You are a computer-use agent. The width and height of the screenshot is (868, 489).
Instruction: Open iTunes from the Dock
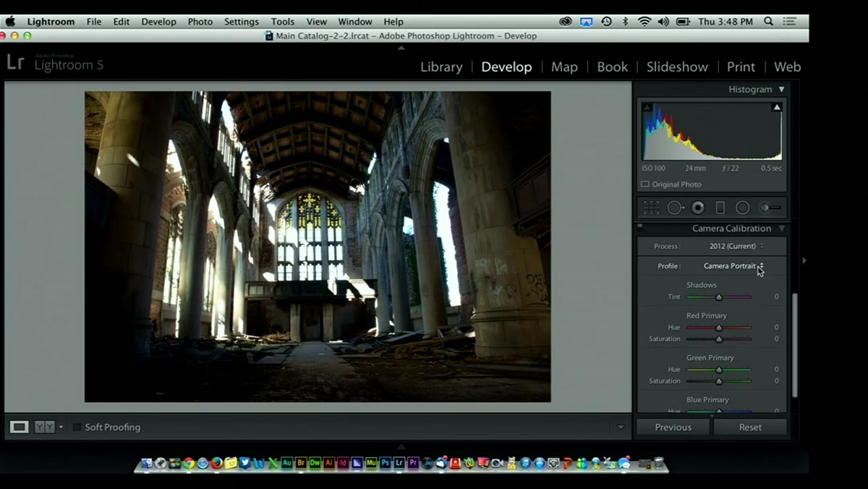tap(525, 462)
